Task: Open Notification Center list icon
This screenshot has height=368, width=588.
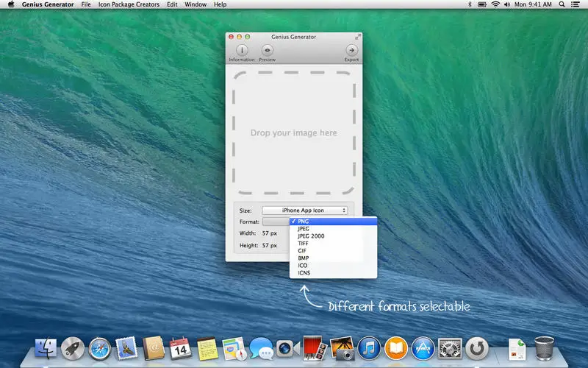Action: (575, 4)
